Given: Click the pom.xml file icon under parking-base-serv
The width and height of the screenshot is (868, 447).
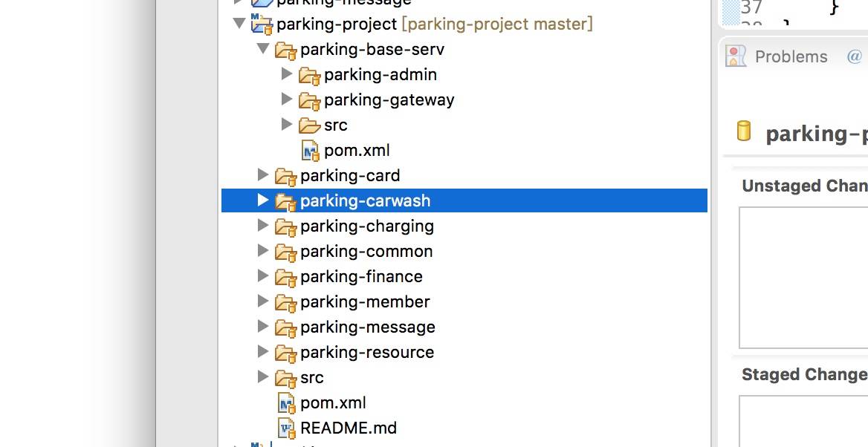Looking at the screenshot, I should (310, 151).
